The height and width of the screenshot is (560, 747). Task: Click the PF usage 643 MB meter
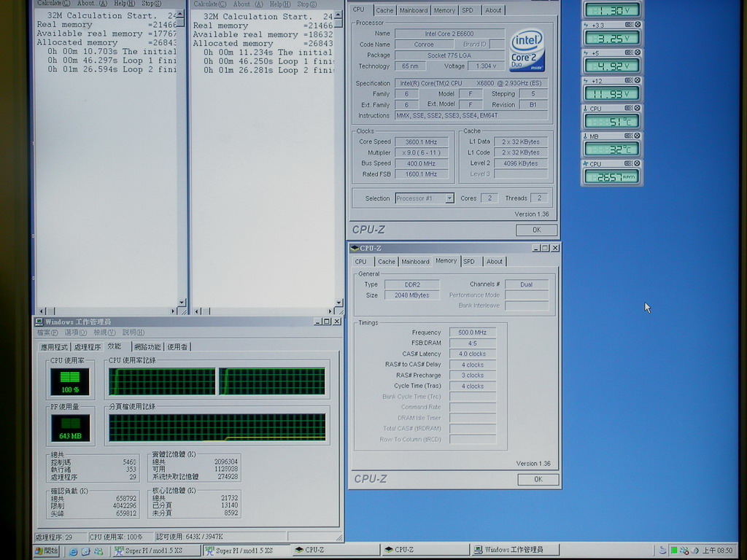click(70, 428)
